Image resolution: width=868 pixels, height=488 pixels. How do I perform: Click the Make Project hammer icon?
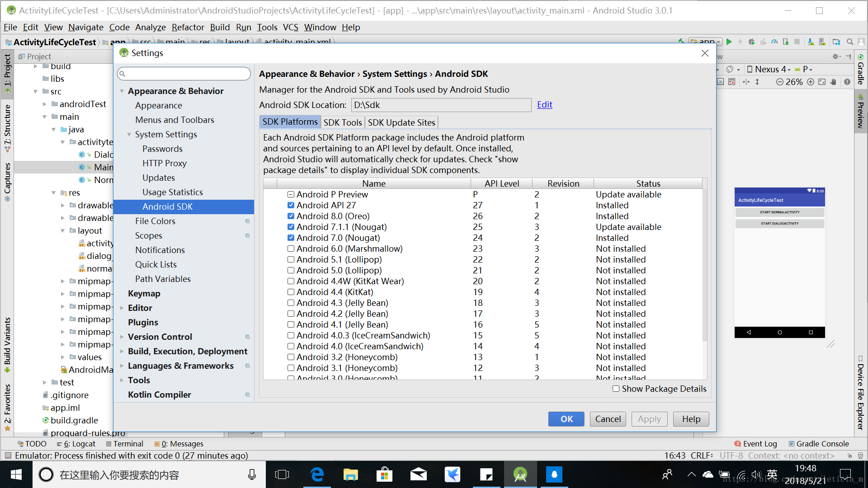681,42
